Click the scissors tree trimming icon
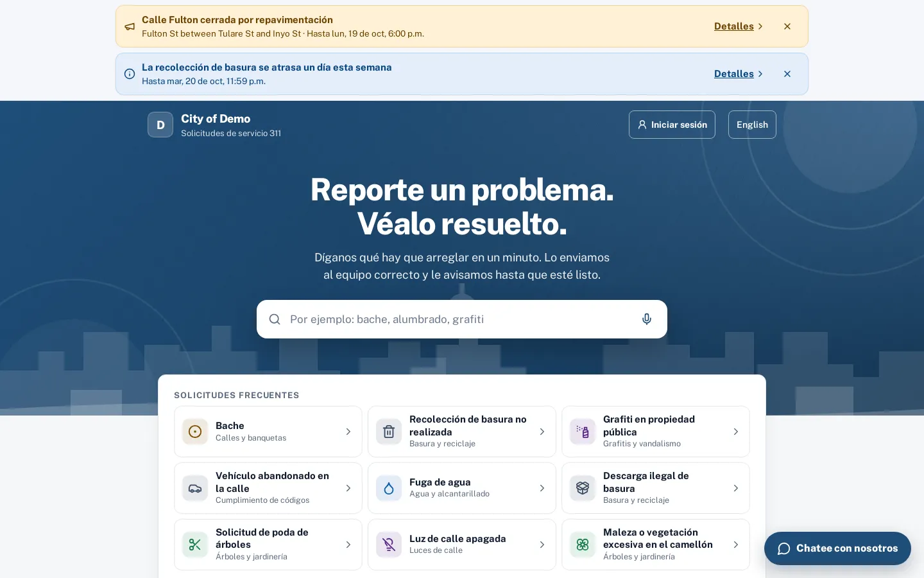The width and height of the screenshot is (924, 578). pos(195,545)
